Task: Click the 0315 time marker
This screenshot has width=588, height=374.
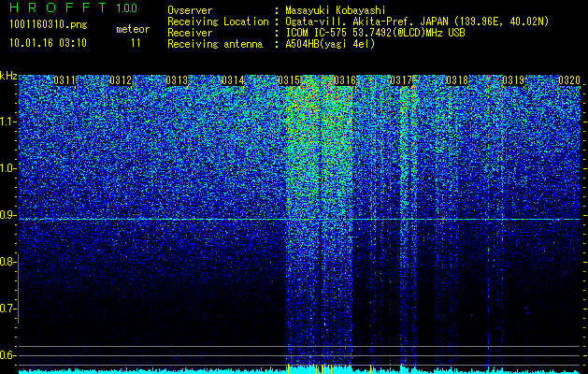Action: tap(289, 80)
